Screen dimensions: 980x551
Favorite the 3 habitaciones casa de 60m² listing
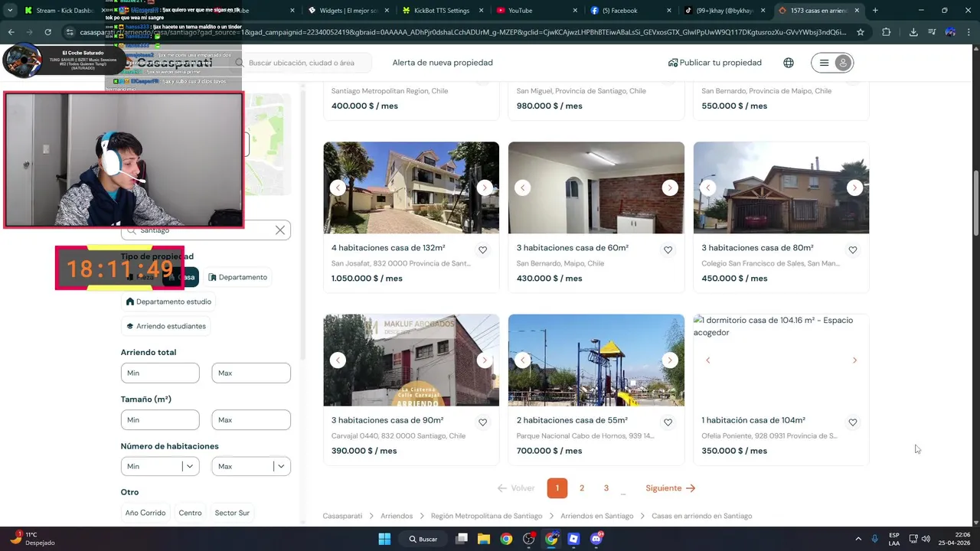(668, 250)
